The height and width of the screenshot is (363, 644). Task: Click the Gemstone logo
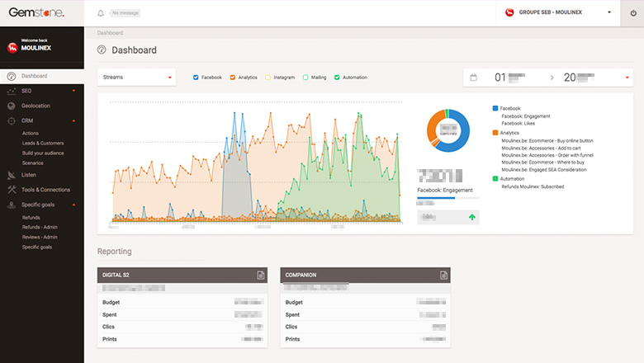coord(36,12)
